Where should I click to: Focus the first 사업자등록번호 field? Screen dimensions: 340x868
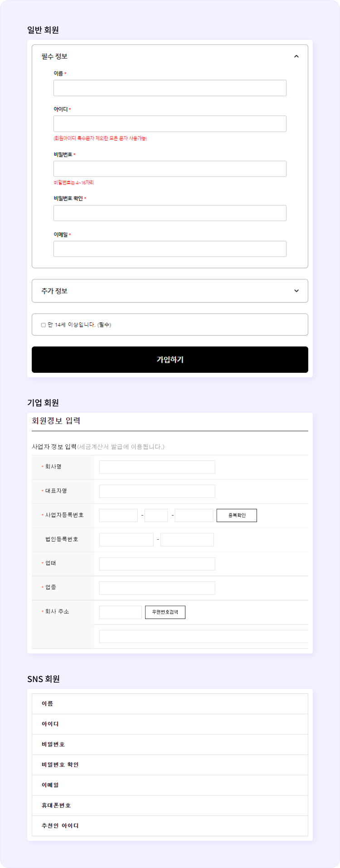coord(118,516)
